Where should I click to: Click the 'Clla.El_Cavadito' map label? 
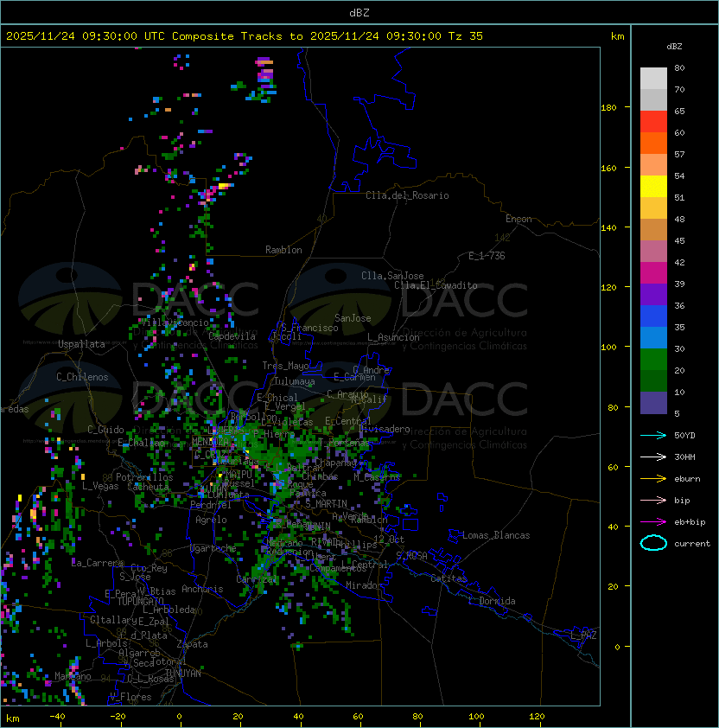[436, 285]
